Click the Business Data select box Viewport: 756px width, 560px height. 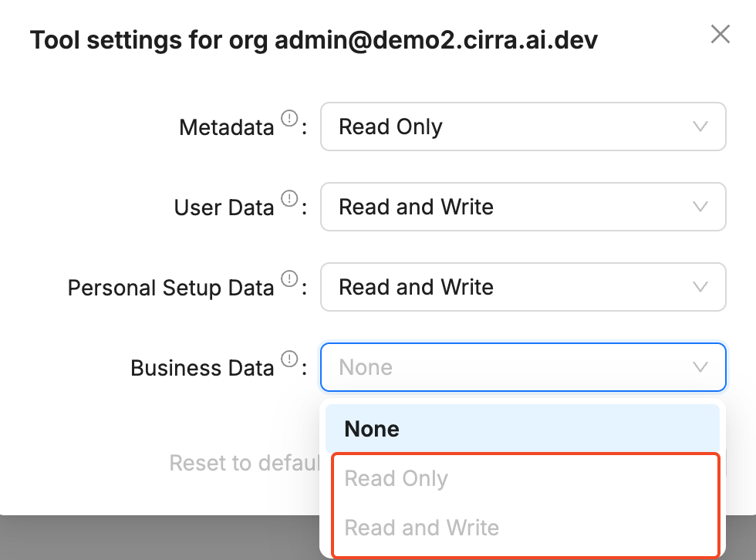509,367
